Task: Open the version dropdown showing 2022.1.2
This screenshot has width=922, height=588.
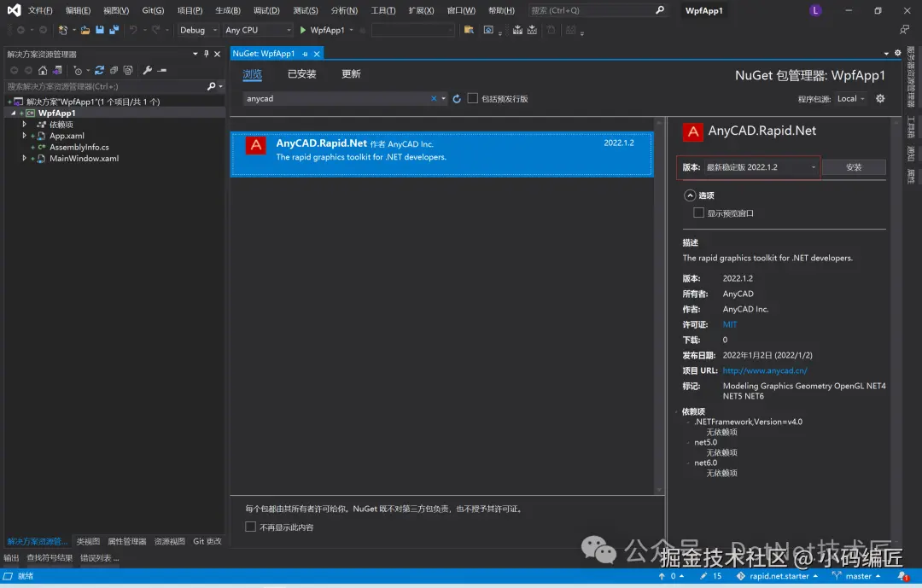Action: 761,167
